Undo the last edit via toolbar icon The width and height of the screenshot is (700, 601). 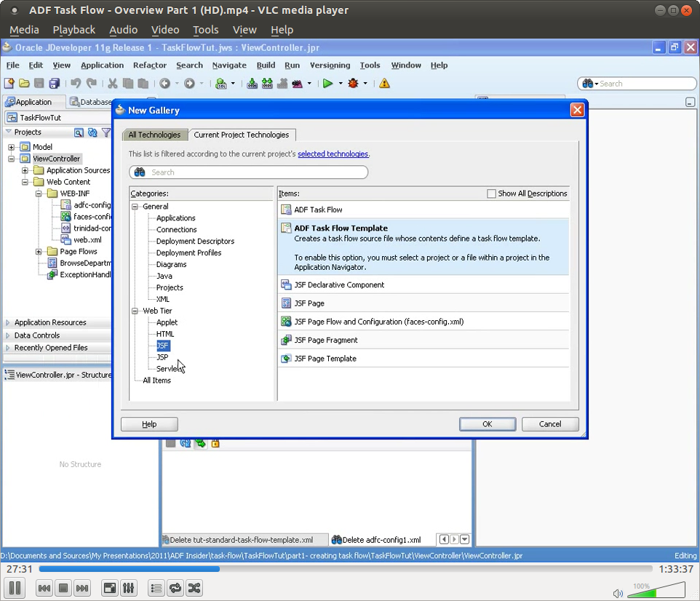tap(76, 83)
